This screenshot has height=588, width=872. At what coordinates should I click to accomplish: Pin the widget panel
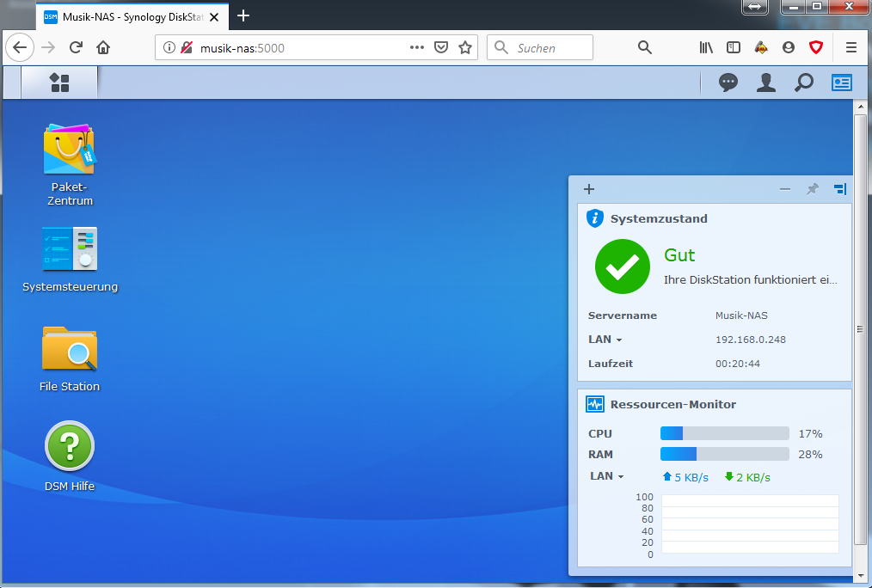813,189
